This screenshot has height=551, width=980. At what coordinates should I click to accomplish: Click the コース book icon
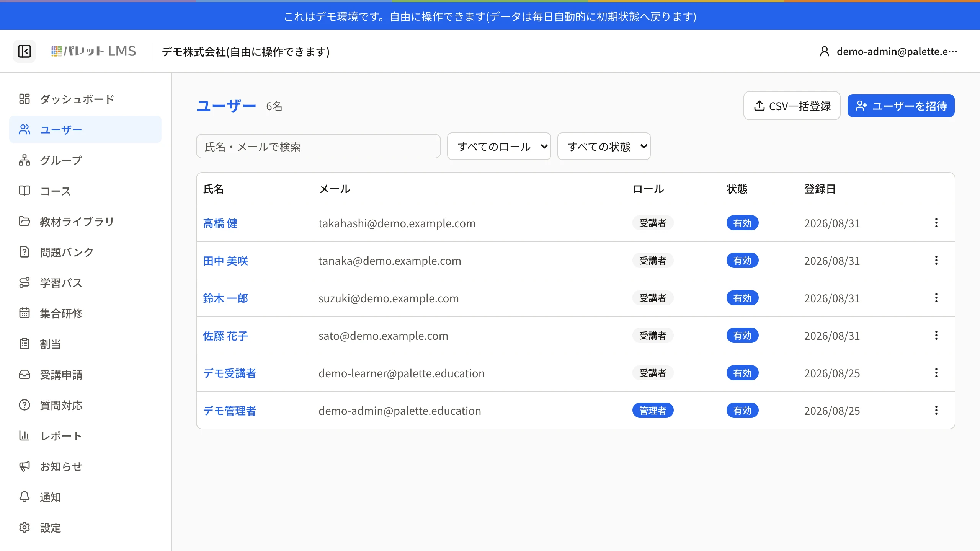coord(24,191)
